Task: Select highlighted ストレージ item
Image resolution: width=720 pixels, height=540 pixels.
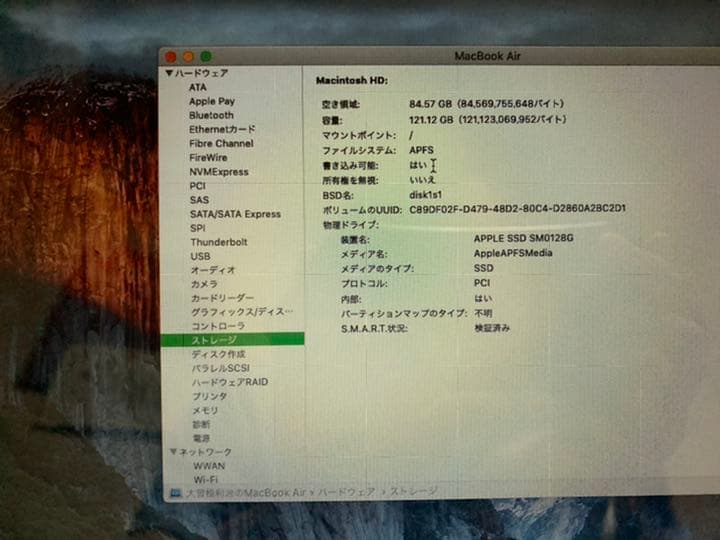Action: click(232, 339)
